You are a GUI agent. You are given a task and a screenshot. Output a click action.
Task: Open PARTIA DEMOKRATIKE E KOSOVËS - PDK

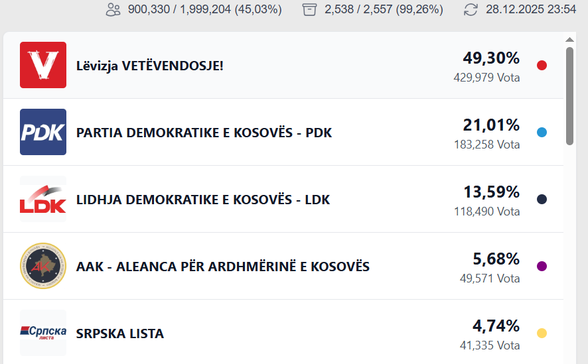tap(204, 133)
